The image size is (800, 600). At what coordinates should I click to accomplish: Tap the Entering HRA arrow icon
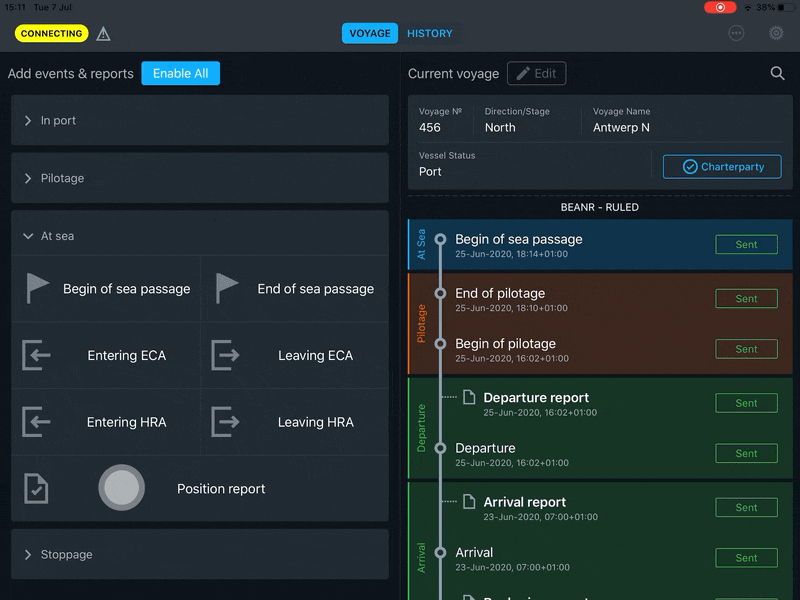pyautogui.click(x=37, y=422)
